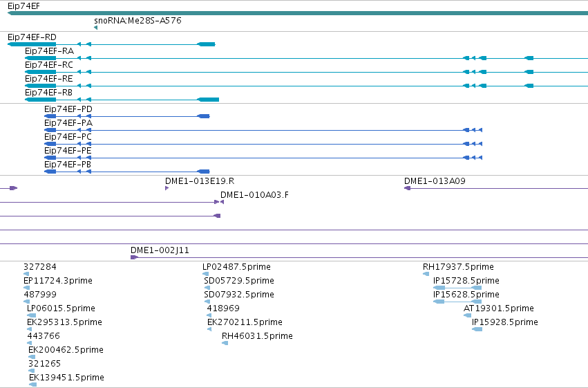Select the DME1-013E19.R label

point(200,181)
